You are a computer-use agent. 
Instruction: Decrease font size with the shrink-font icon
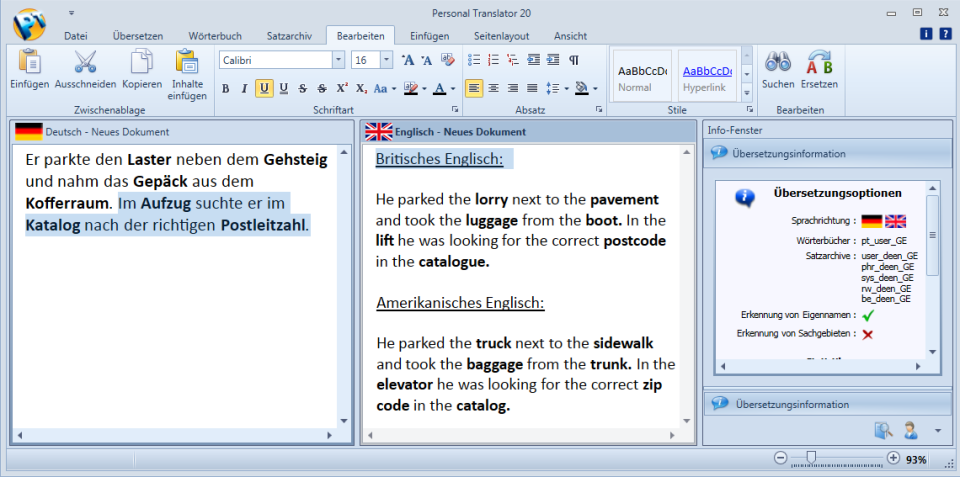[427, 60]
